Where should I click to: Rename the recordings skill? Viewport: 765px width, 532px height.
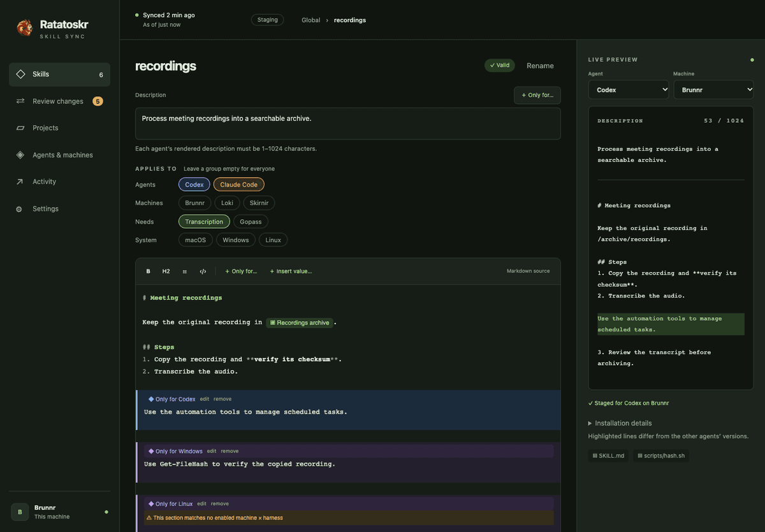tap(540, 66)
